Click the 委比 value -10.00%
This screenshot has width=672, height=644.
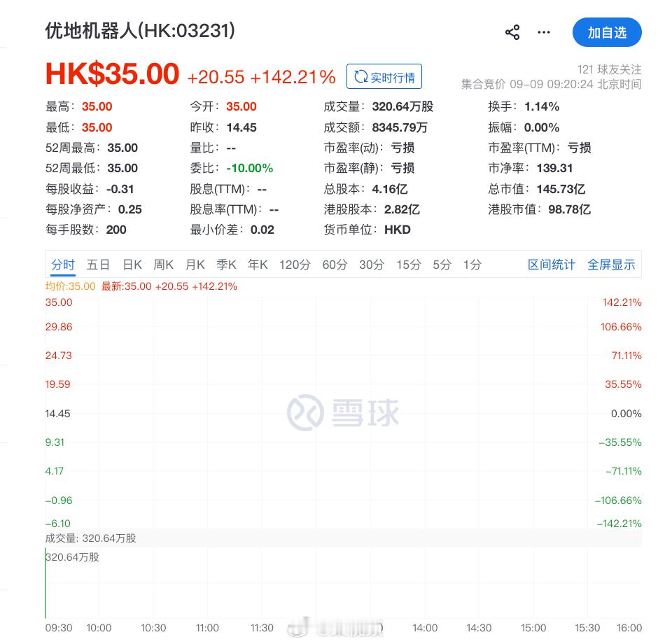(x=249, y=168)
